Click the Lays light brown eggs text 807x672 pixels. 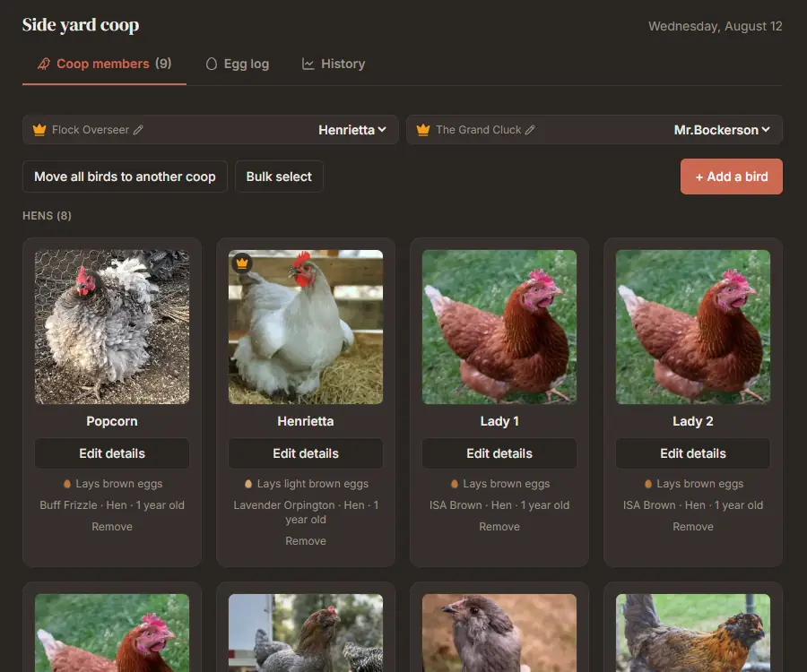tap(313, 484)
